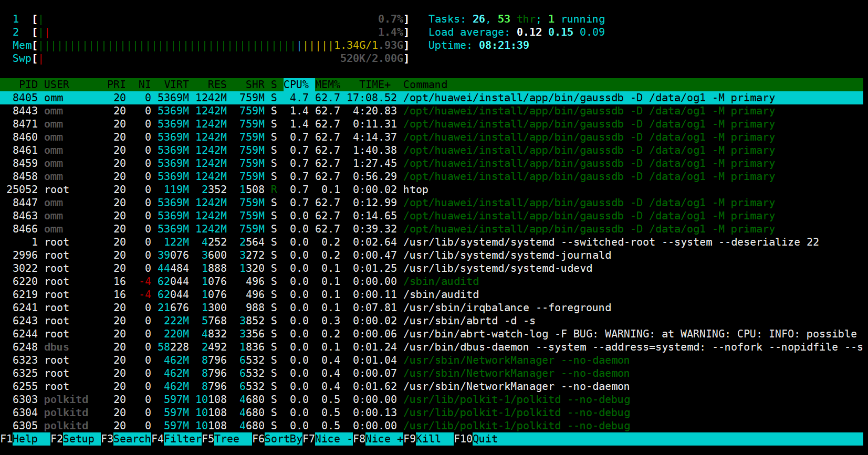The width and height of the screenshot is (868, 455).
Task: Sort by the NI column header
Action: (x=145, y=84)
